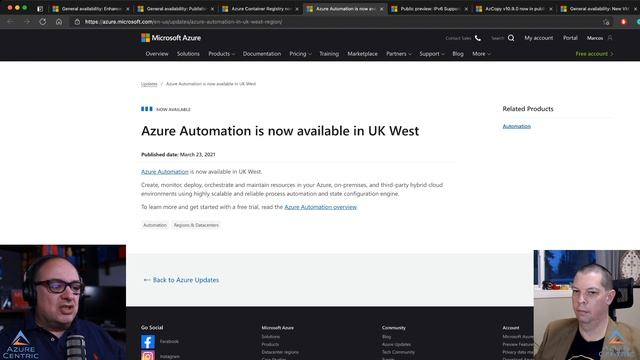640x360 pixels.
Task: Close the Azure Container Registry tab
Action: pos(297,9)
